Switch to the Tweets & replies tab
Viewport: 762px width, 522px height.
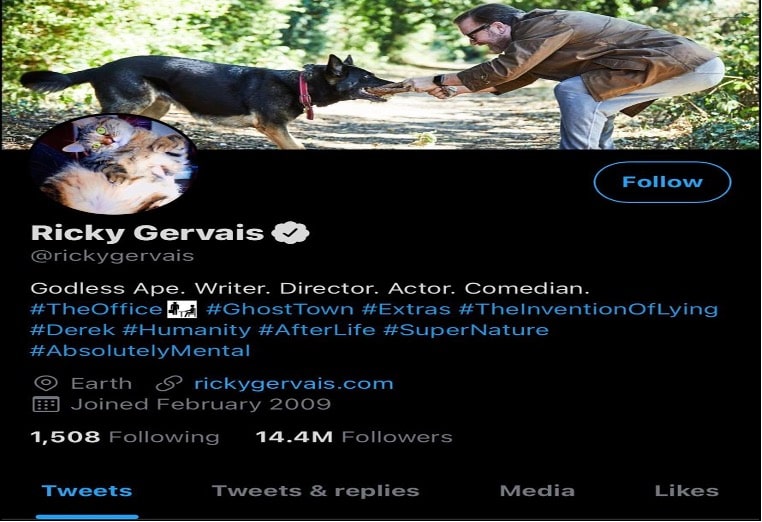[x=316, y=491]
